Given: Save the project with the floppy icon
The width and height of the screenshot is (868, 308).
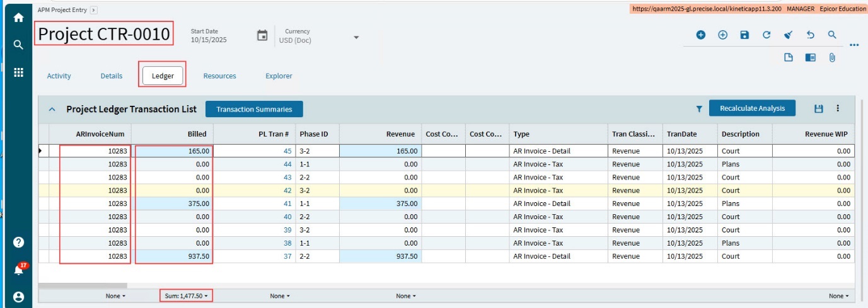Looking at the screenshot, I should point(744,35).
